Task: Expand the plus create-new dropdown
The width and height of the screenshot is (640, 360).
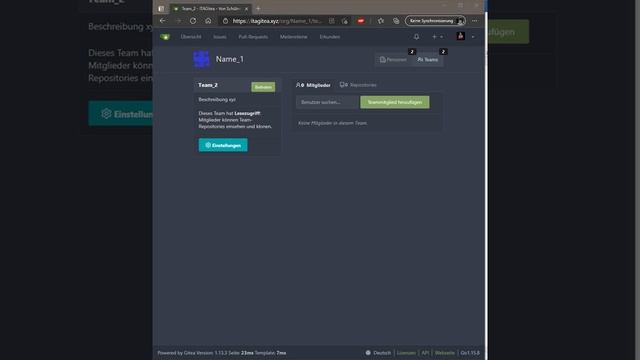Action: pyautogui.click(x=437, y=37)
